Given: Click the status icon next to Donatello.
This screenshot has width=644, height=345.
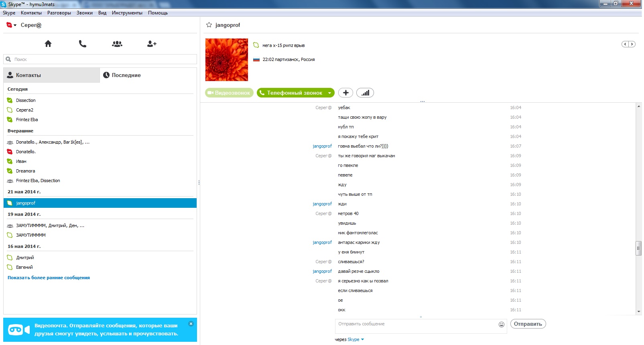Looking at the screenshot, I should coord(10,152).
